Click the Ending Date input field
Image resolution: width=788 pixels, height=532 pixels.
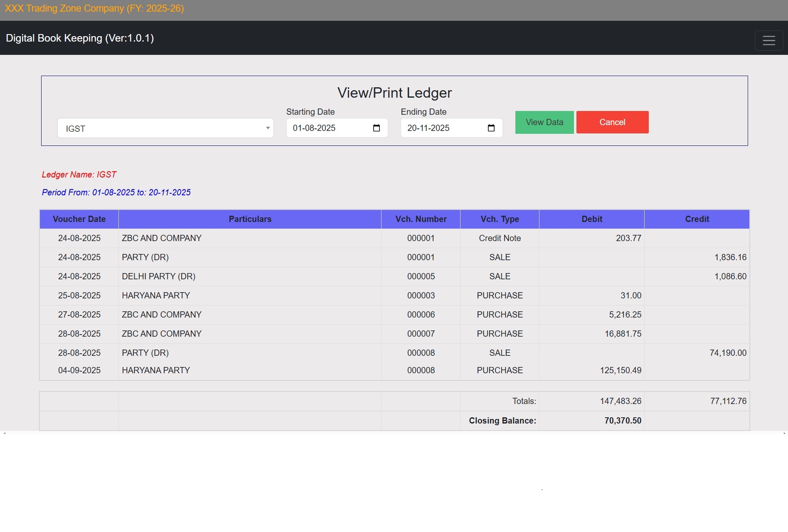coord(443,128)
